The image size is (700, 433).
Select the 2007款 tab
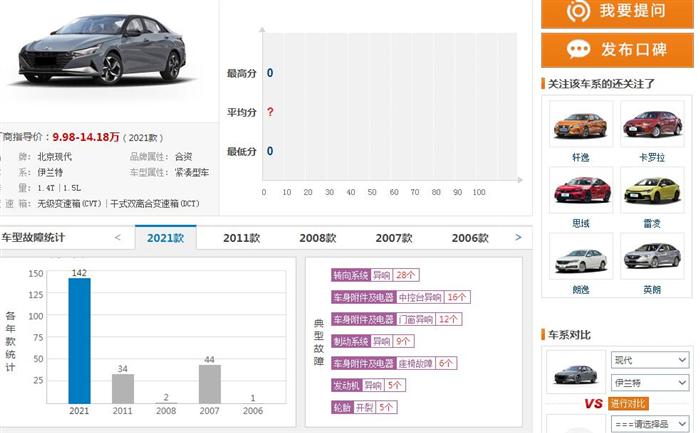coord(394,238)
